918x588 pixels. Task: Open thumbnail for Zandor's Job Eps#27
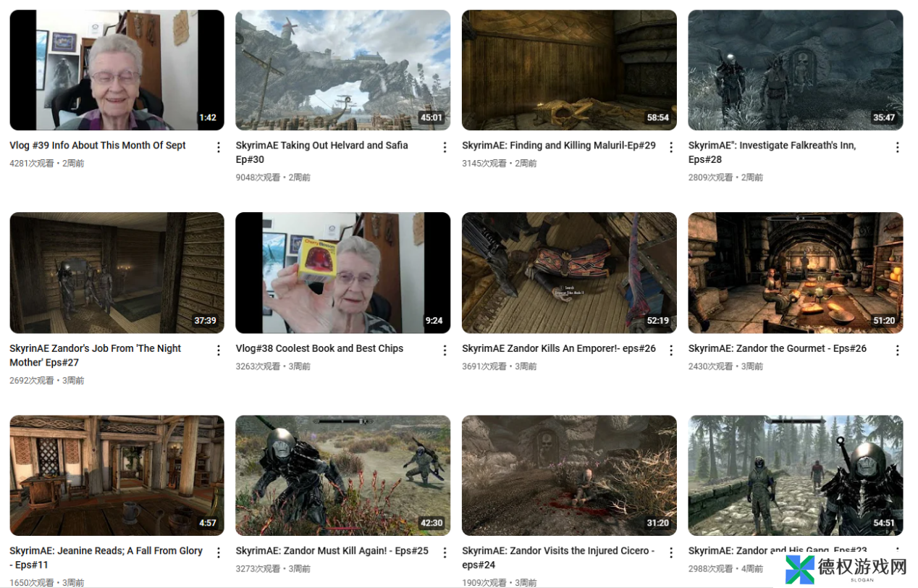(117, 273)
